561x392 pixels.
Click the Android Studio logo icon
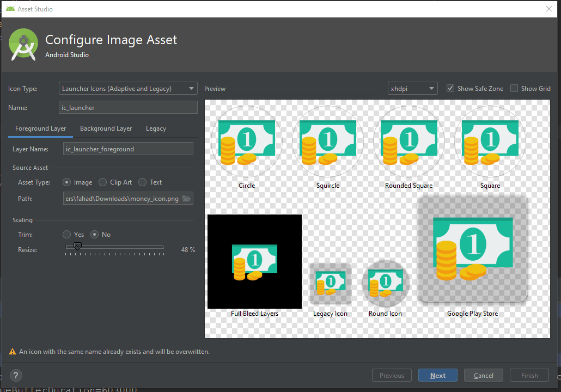pos(23,45)
